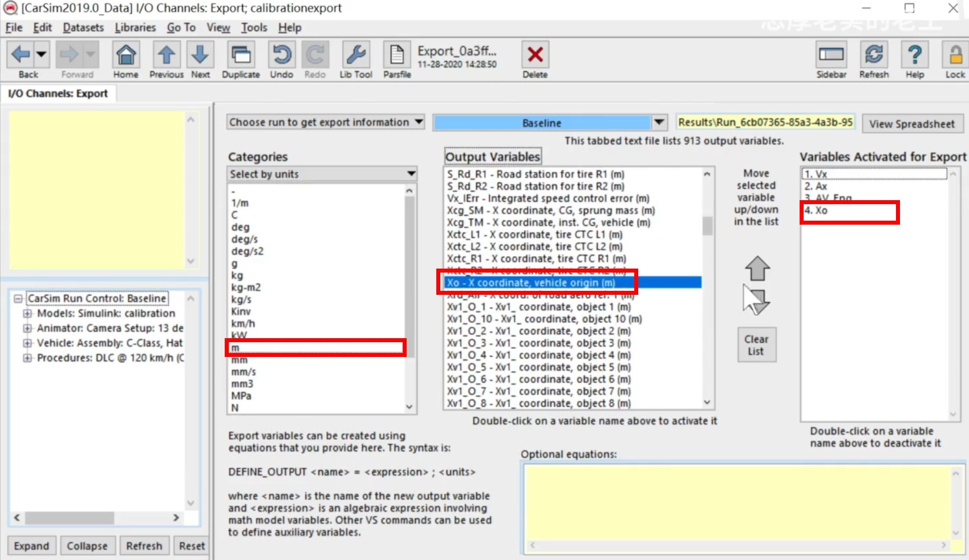The width and height of the screenshot is (969, 560).
Task: Select unit 'MPa' in Categories list
Action: (x=241, y=396)
